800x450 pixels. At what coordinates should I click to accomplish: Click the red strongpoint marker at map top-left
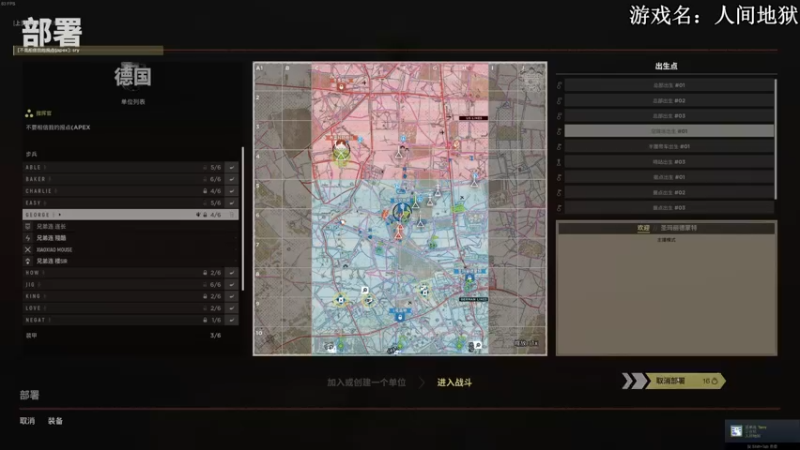pyautogui.click(x=341, y=85)
